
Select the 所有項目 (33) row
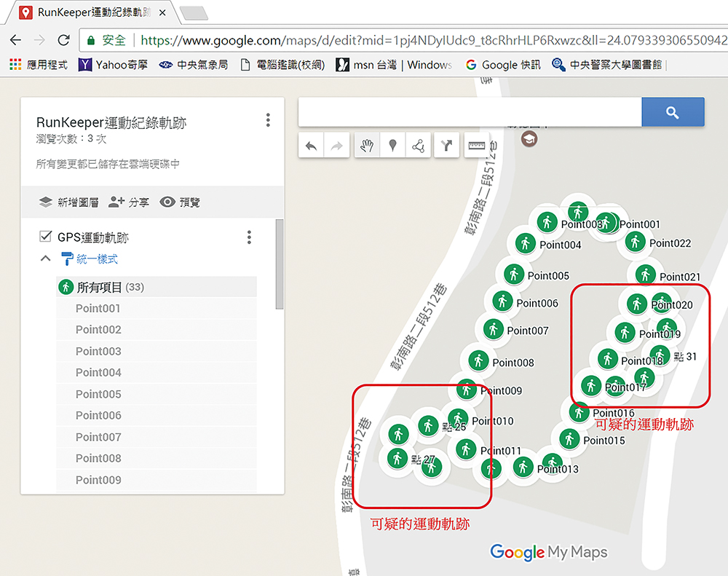(x=157, y=287)
